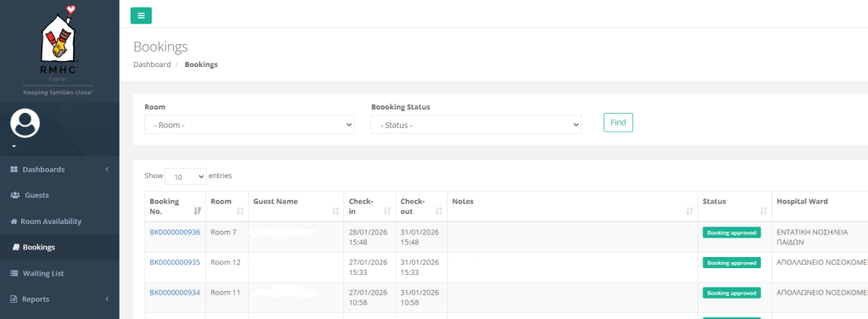Click the Guests people icon
868x319 pixels.
coord(15,195)
